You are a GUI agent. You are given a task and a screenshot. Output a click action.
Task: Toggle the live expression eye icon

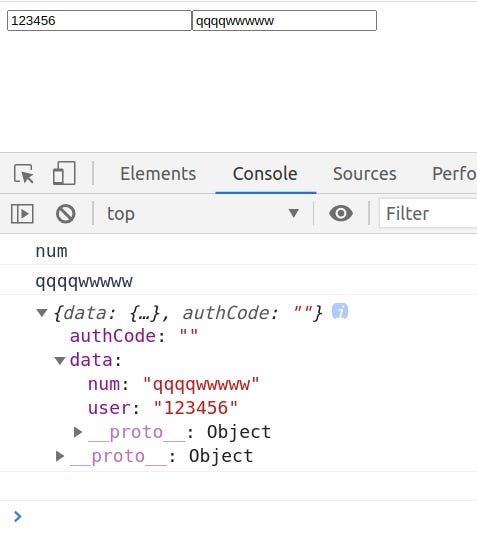(341, 213)
